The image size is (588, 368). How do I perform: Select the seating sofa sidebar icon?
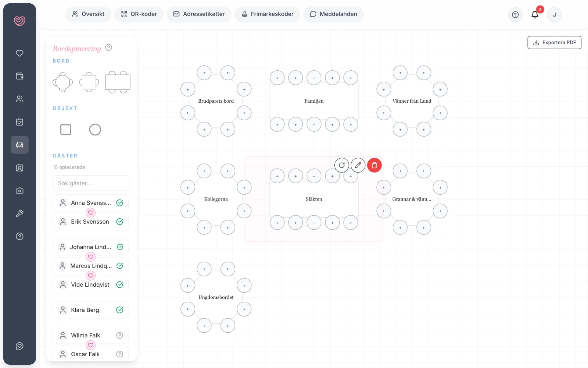pos(19,145)
